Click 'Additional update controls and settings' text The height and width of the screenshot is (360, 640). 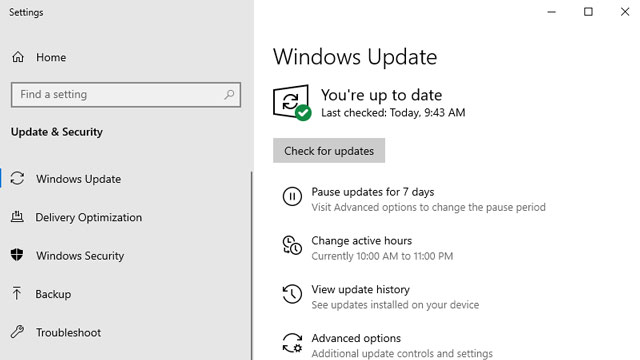click(x=402, y=353)
